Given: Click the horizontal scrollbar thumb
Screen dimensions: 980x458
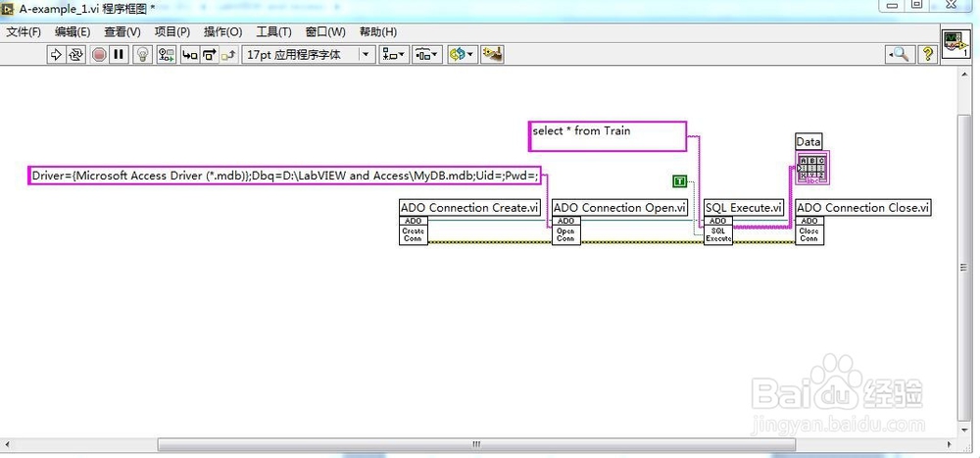Looking at the screenshot, I should 476,444.
